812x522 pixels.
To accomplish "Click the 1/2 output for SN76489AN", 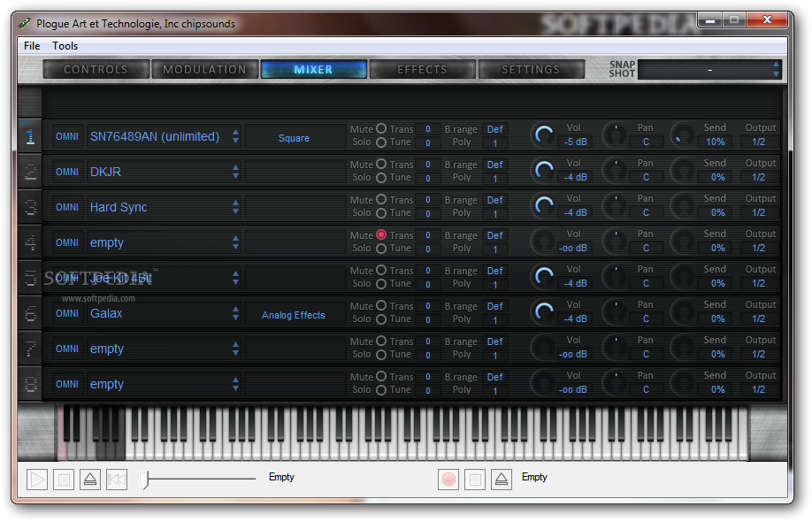I will 759,142.
